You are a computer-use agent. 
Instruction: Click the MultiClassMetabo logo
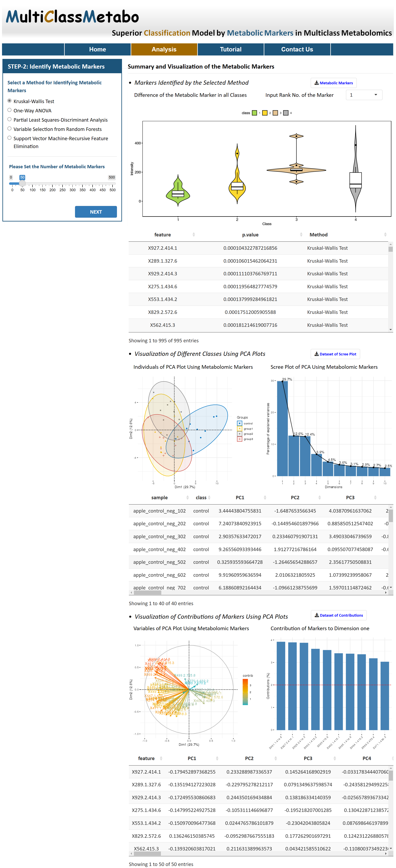(72, 17)
